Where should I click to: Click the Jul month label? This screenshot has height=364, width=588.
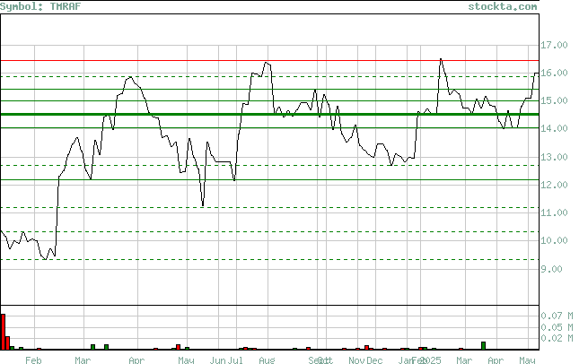click(235, 360)
